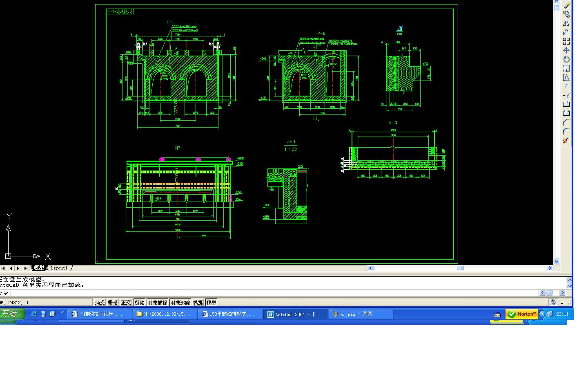Open status bar tray dropdown arrow
The height and width of the screenshot is (368, 588).
(562, 303)
